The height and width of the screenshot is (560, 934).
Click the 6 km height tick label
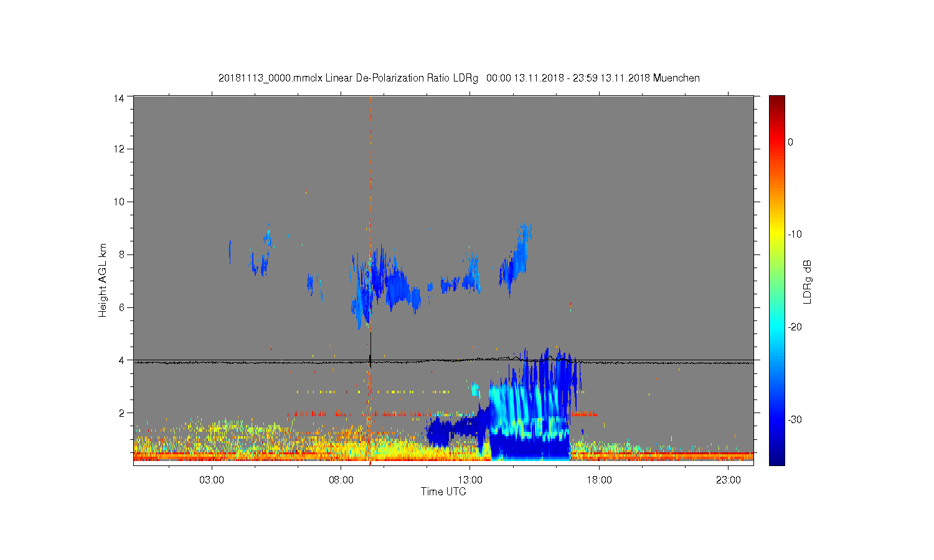point(121,307)
